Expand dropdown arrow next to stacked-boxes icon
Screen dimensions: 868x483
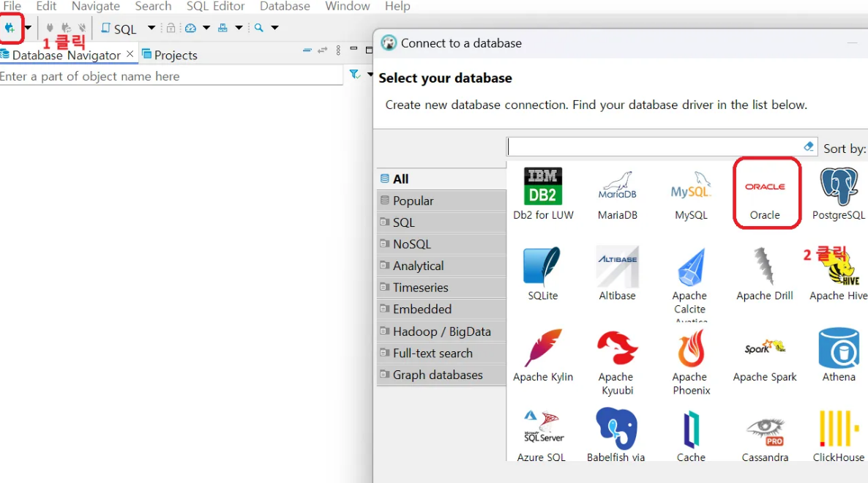click(239, 28)
